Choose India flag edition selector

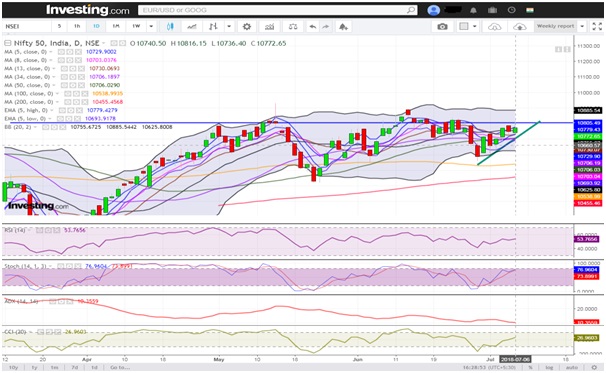[530, 10]
